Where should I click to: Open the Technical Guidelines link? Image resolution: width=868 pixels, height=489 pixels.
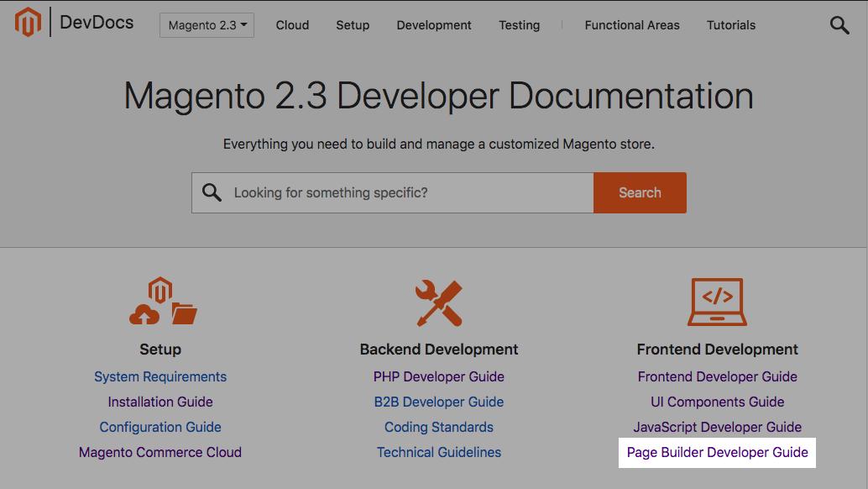438,452
